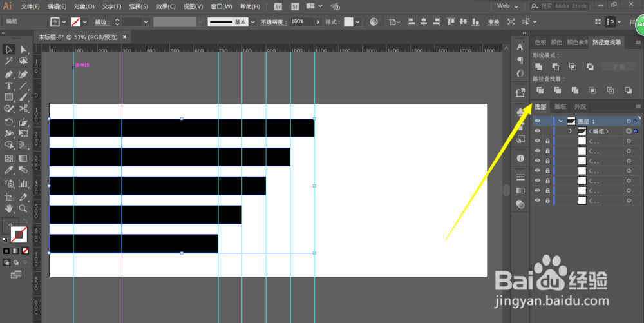Click the Divide pathfinder icon
Image resolution: width=644 pixels, height=323 pixels.
[540, 90]
